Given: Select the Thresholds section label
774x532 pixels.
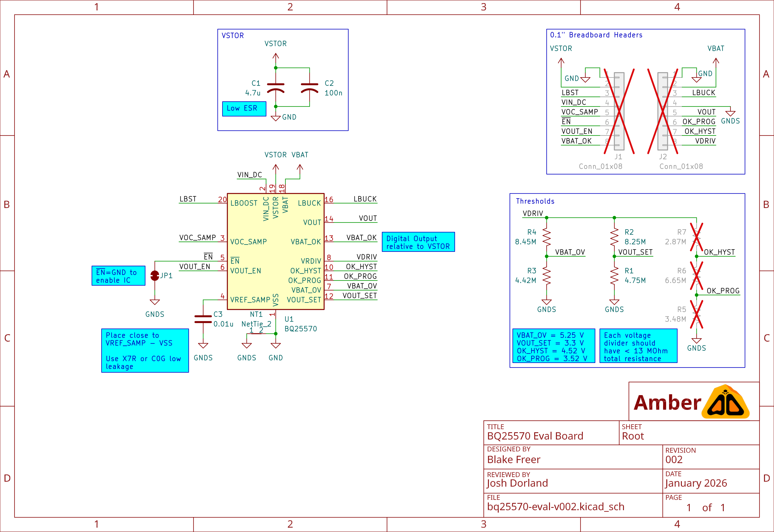Looking at the screenshot, I should pos(535,201).
